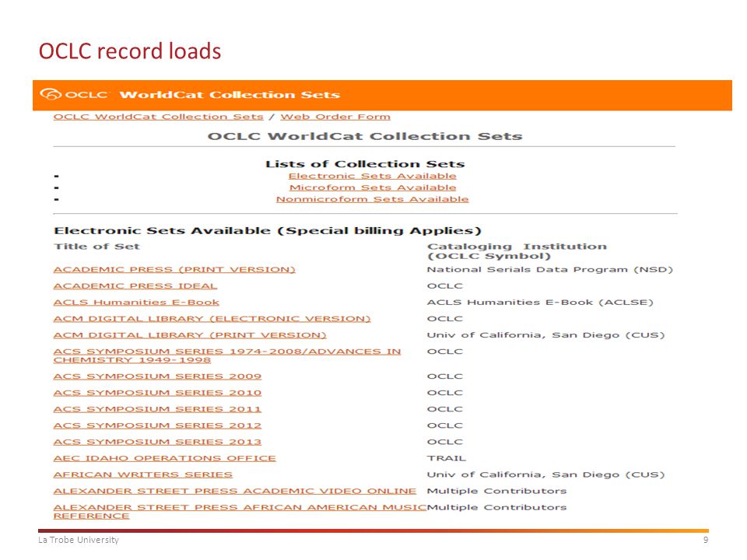
Task: Select 'ACLS Humanities E-Book (ACLSE)' institution text
Action: [540, 303]
